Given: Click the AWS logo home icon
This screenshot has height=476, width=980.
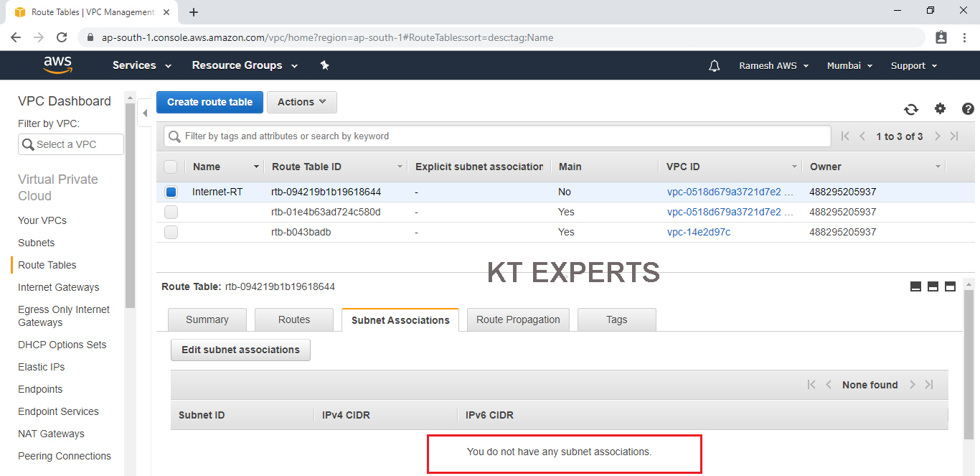Looking at the screenshot, I should [x=58, y=65].
